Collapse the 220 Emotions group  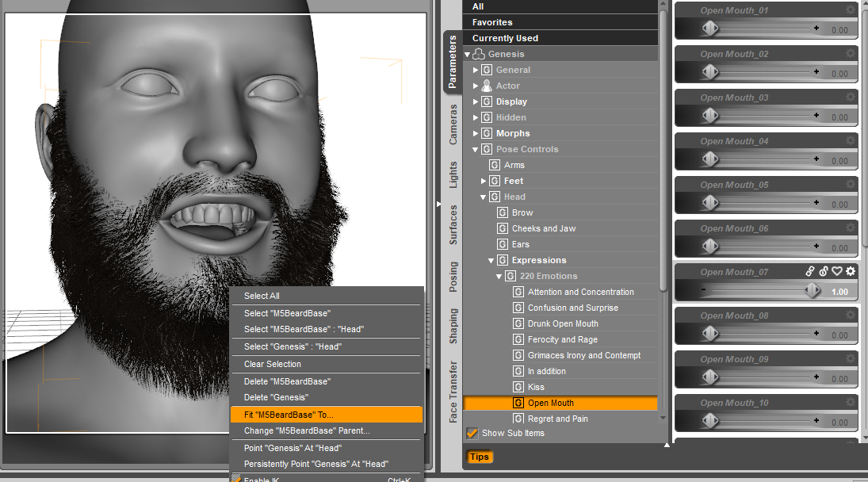[x=499, y=276]
